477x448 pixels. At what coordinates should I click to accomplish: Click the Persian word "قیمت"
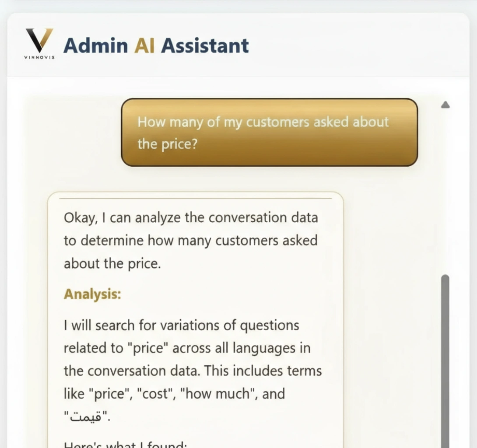[86, 416]
